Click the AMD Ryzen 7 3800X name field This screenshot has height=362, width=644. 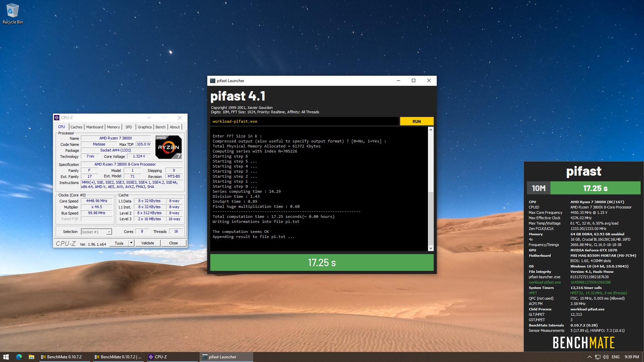tap(116, 138)
